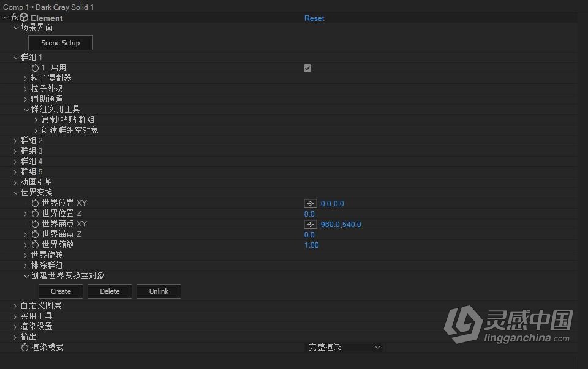
Task: Click the 世界位置 XY value 0.0,0.0
Action: [x=332, y=204]
